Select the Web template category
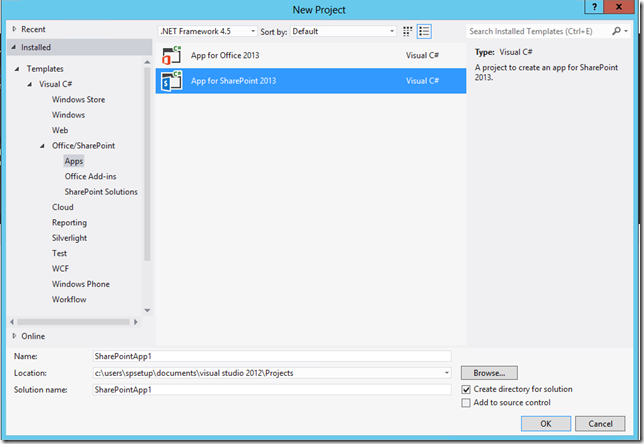This screenshot has height=444, width=644. click(x=60, y=130)
